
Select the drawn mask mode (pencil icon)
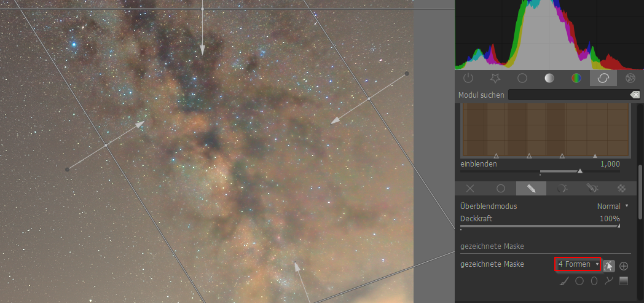[531, 189]
